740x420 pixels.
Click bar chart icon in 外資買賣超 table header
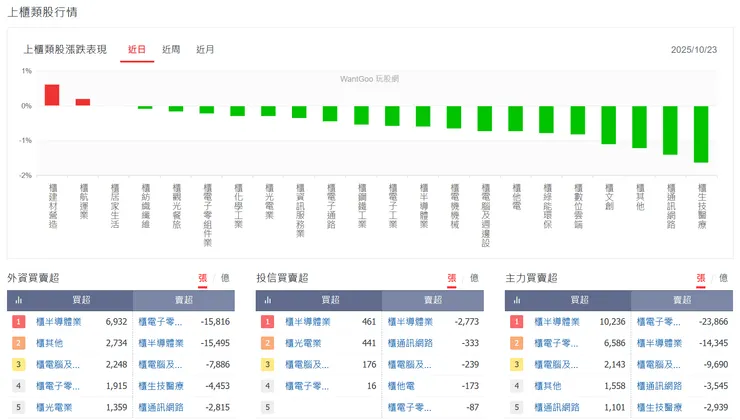(19, 300)
